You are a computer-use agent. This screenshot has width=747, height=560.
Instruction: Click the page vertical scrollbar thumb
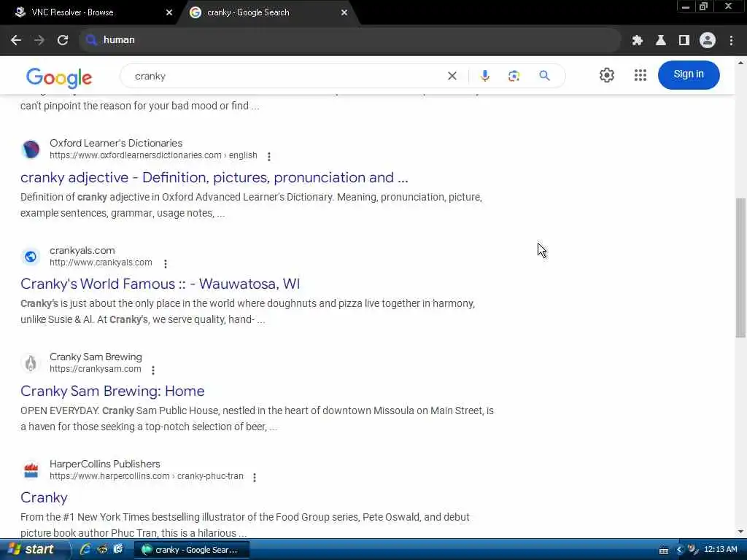pos(741,268)
